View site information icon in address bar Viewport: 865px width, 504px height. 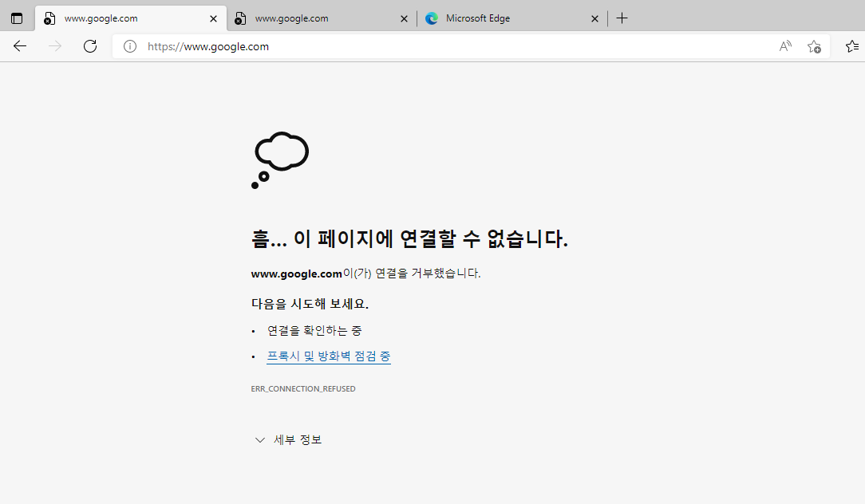[130, 46]
